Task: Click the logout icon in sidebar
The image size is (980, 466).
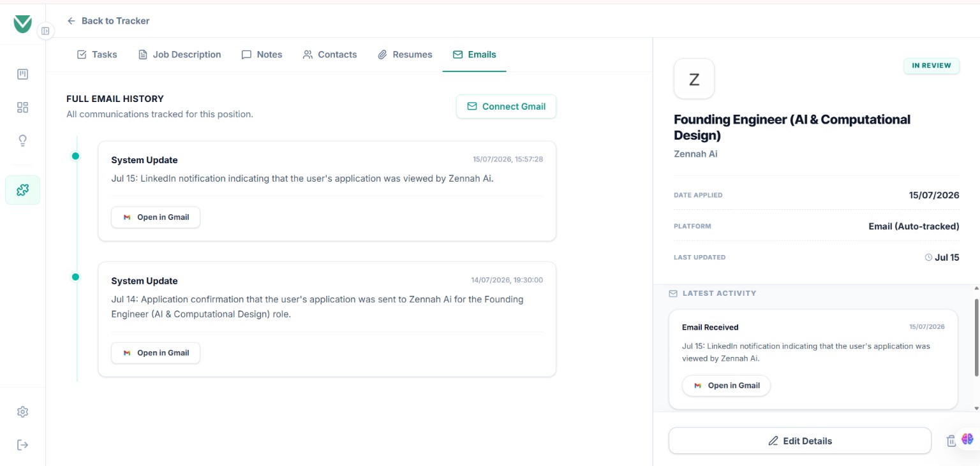Action: click(22, 444)
